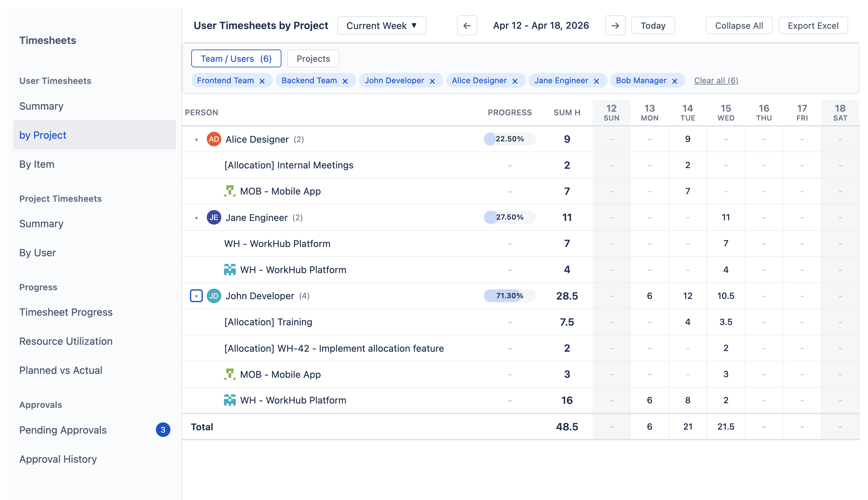
Task: Open Pending Approvals in the sidebar
Action: click(63, 430)
